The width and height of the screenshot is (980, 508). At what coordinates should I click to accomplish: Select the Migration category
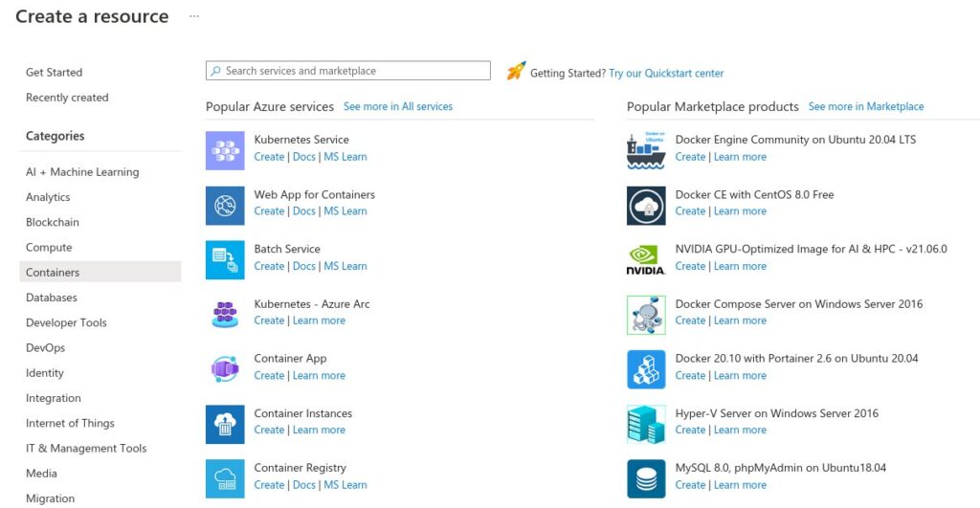click(50, 498)
